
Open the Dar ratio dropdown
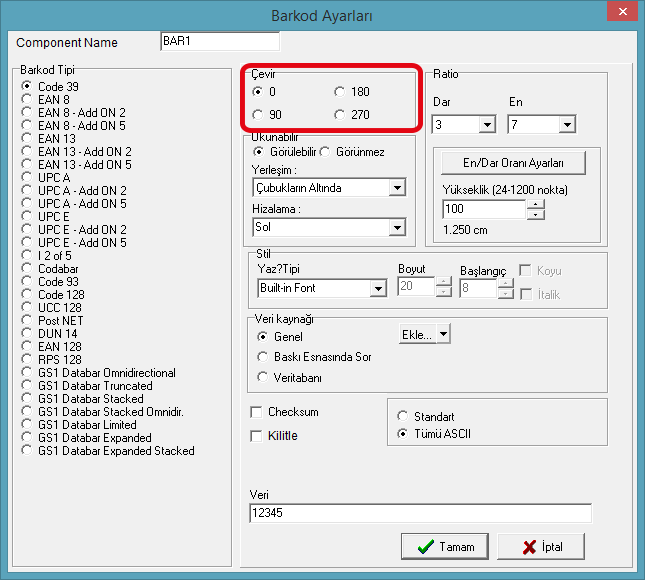[x=487, y=125]
